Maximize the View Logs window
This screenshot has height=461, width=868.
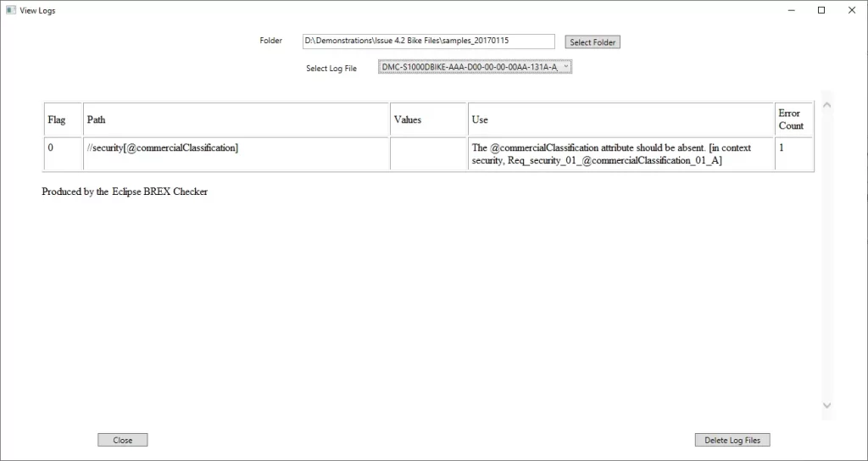tap(821, 10)
